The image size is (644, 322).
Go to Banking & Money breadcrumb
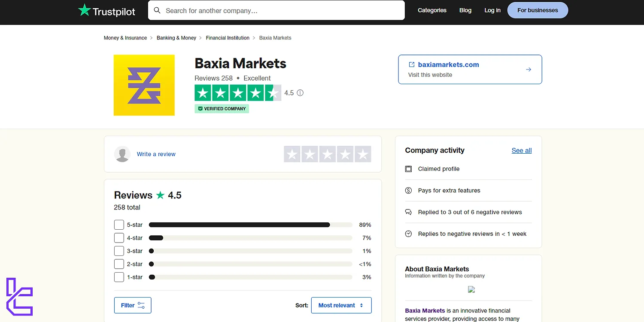pos(176,38)
